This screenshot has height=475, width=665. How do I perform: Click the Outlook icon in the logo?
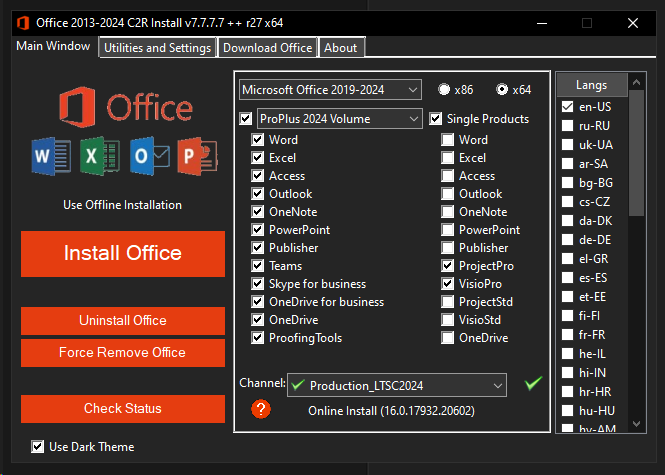point(150,156)
